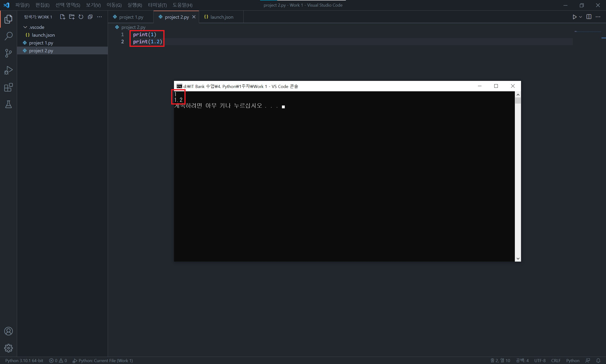Click the New File explorer icon
Image resolution: width=606 pixels, height=364 pixels.
(62, 17)
